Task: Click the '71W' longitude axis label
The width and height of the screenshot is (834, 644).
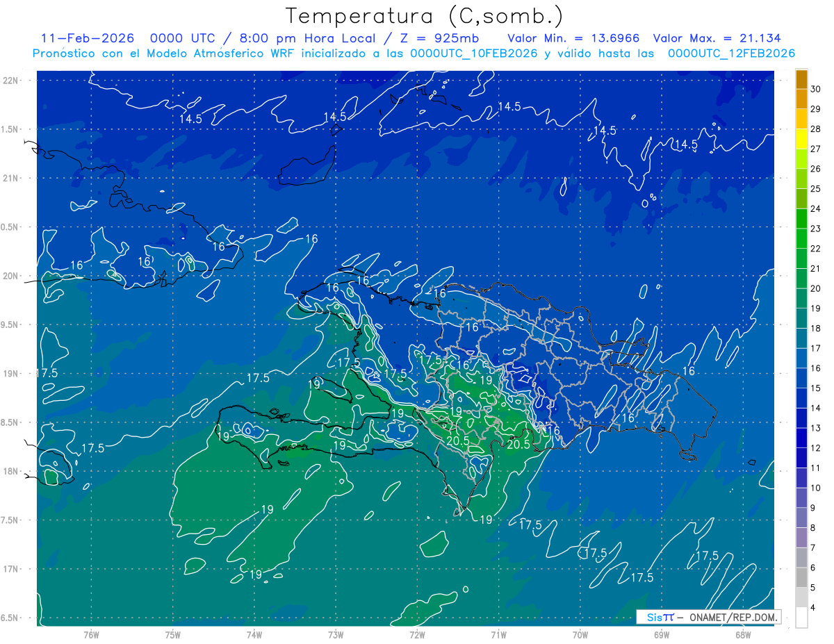Action: coord(498,635)
